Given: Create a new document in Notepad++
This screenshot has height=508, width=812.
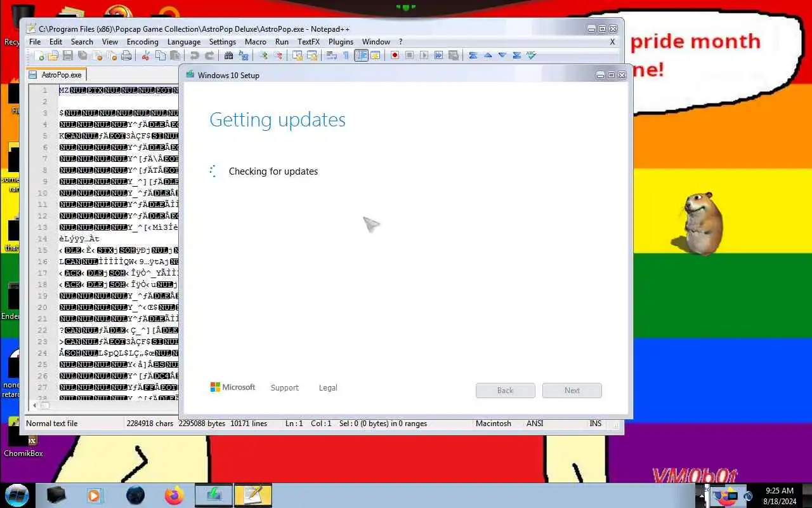Looking at the screenshot, I should pyautogui.click(x=39, y=55).
